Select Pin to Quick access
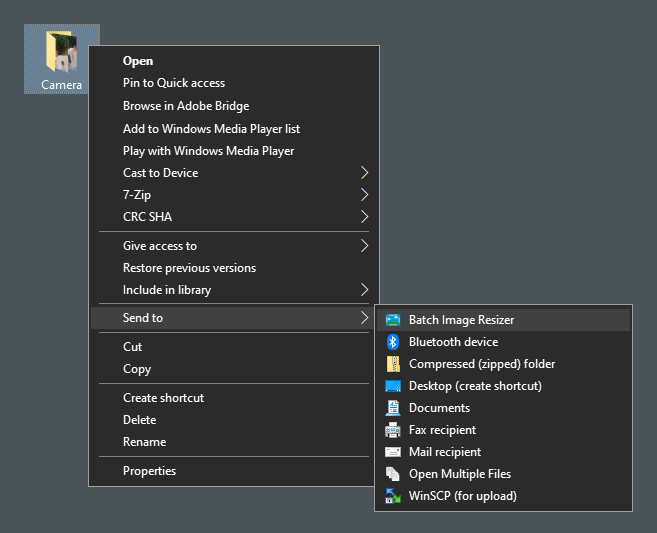 point(234,83)
